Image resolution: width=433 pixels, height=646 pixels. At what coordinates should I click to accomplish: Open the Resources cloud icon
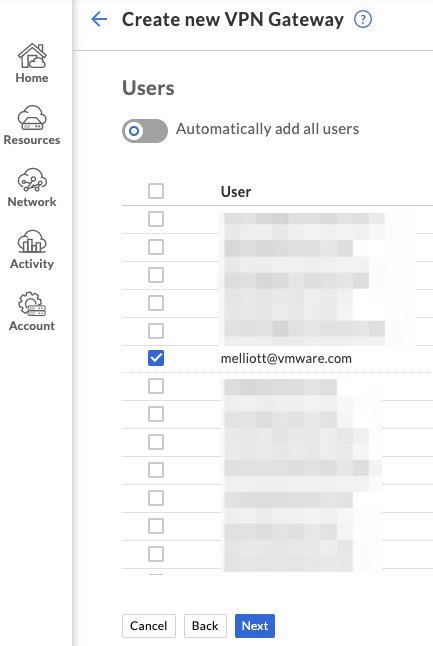tap(32, 118)
